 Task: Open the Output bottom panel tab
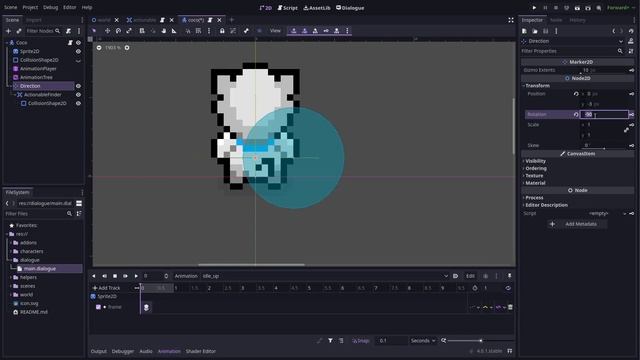(x=98, y=351)
